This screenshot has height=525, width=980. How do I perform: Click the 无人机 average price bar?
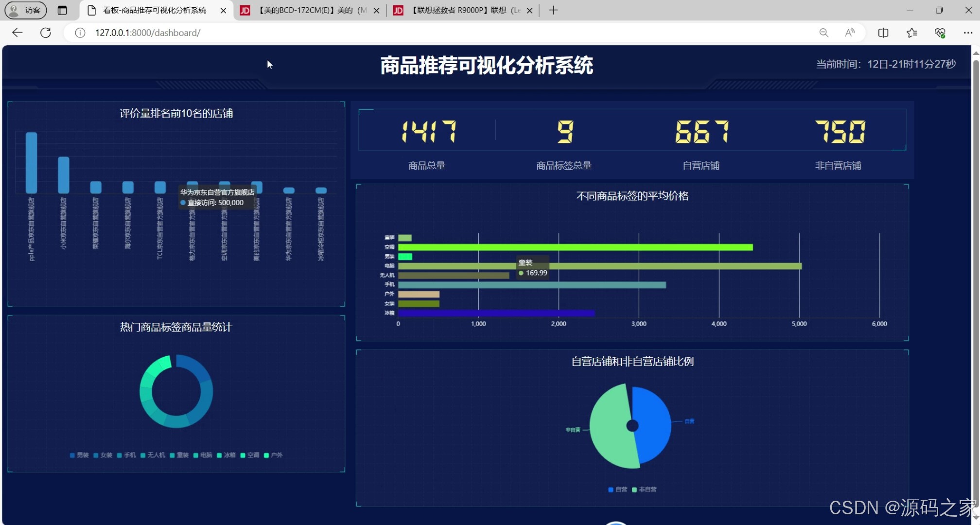(454, 276)
